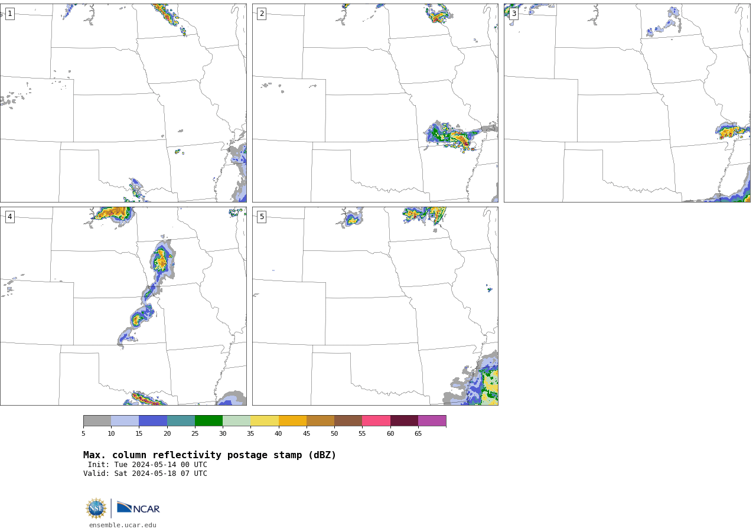756x532 pixels.
Task: Click the light blue 10-15 dBZ swatch
Action: click(x=125, y=421)
